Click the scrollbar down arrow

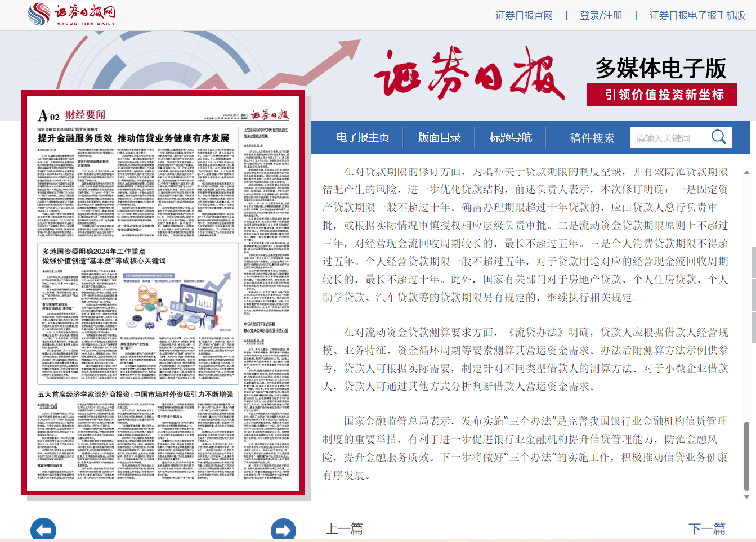(747, 496)
